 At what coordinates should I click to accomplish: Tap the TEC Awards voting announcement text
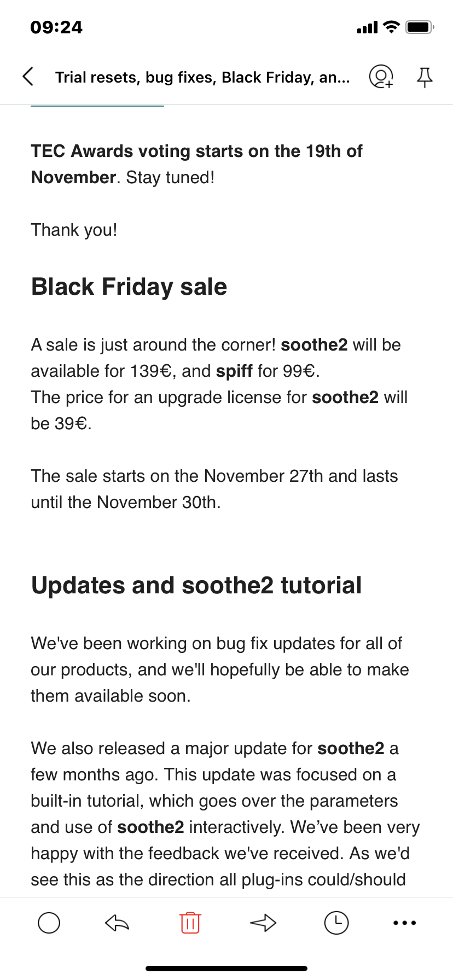click(196, 164)
